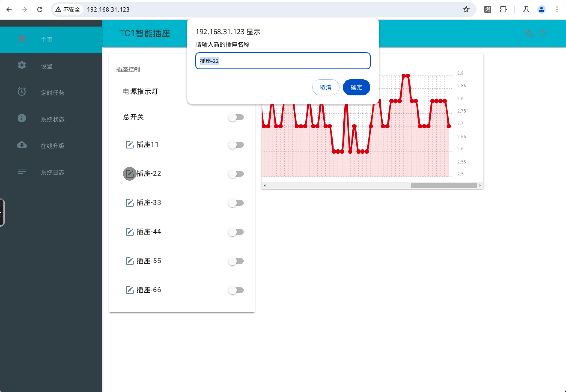Click chart scrollbar right arrow
This screenshot has width=566, height=392.
point(480,186)
